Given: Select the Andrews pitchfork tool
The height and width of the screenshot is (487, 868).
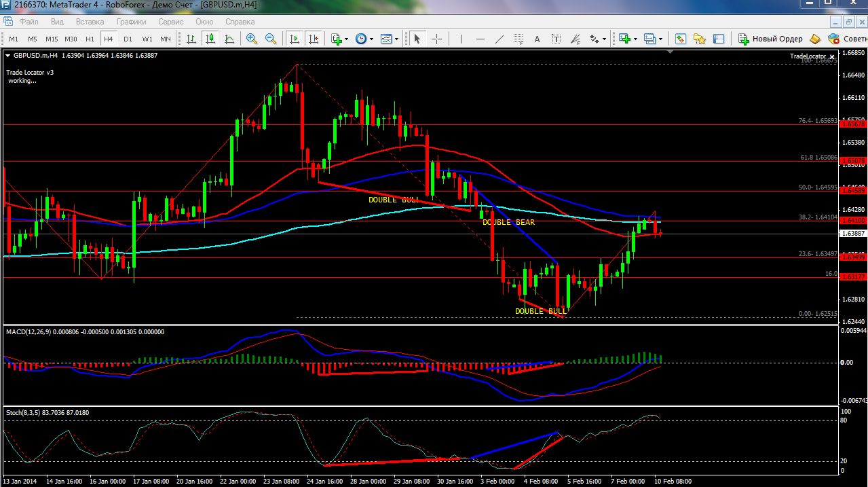Looking at the screenshot, I should point(575,39).
